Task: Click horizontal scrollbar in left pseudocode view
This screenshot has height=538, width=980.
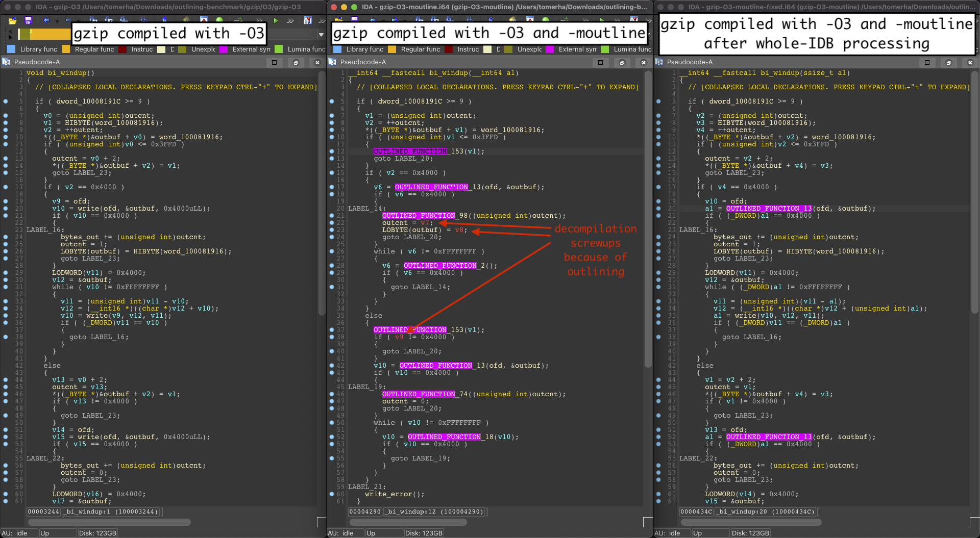Action: click(109, 522)
